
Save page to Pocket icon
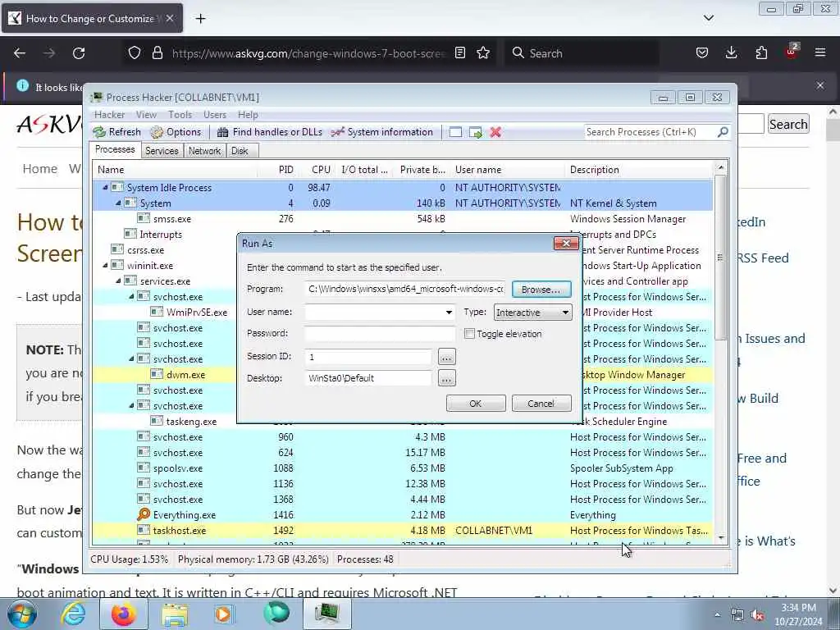click(702, 53)
